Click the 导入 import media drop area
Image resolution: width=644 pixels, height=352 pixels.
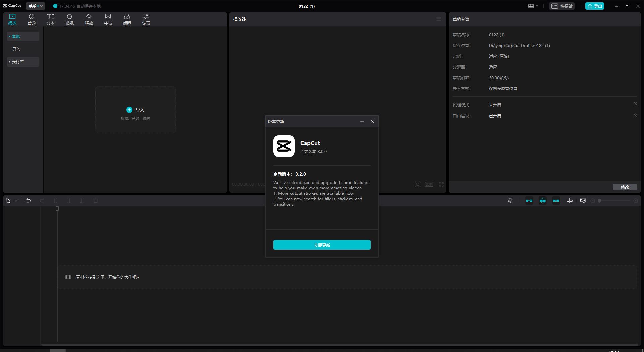click(x=136, y=110)
